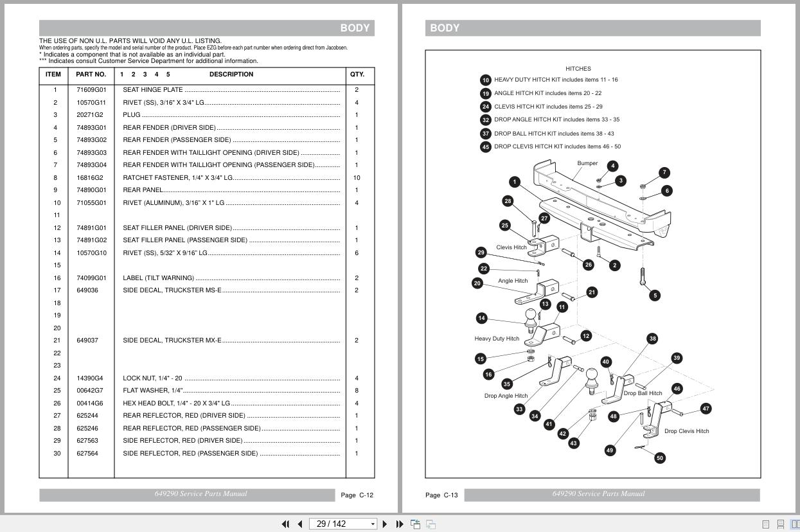Click the 'DESCRIPTION' column header
This screenshot has height=532, width=800.
coord(231,75)
